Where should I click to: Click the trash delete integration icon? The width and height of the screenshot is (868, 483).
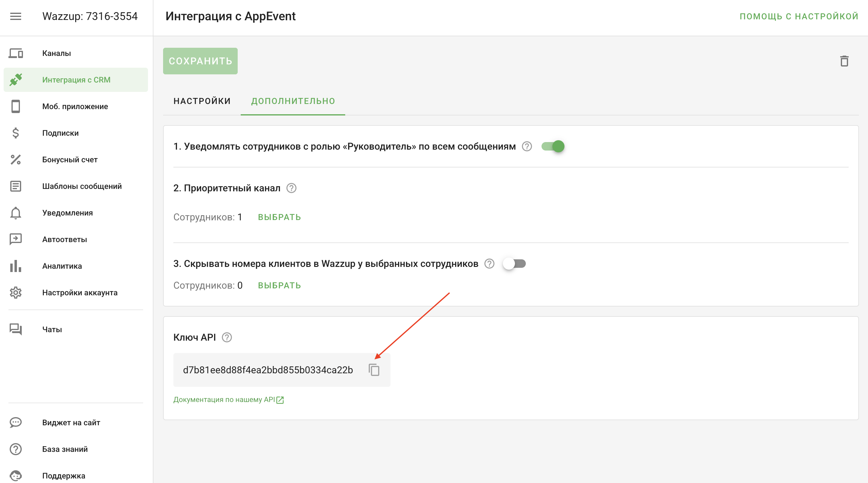[844, 61]
